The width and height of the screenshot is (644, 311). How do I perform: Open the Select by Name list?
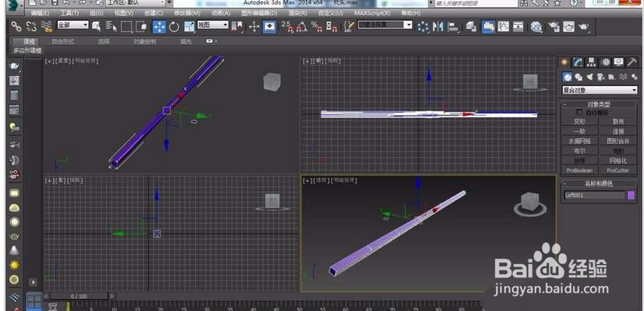[x=112, y=27]
